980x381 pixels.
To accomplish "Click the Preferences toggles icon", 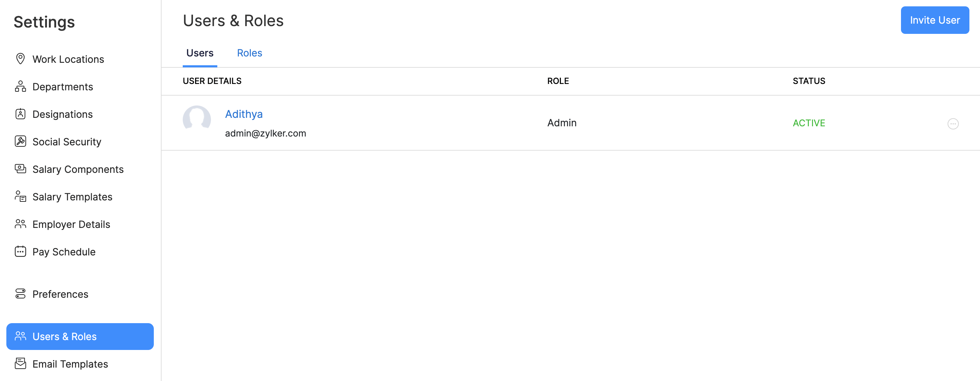I will point(20,294).
